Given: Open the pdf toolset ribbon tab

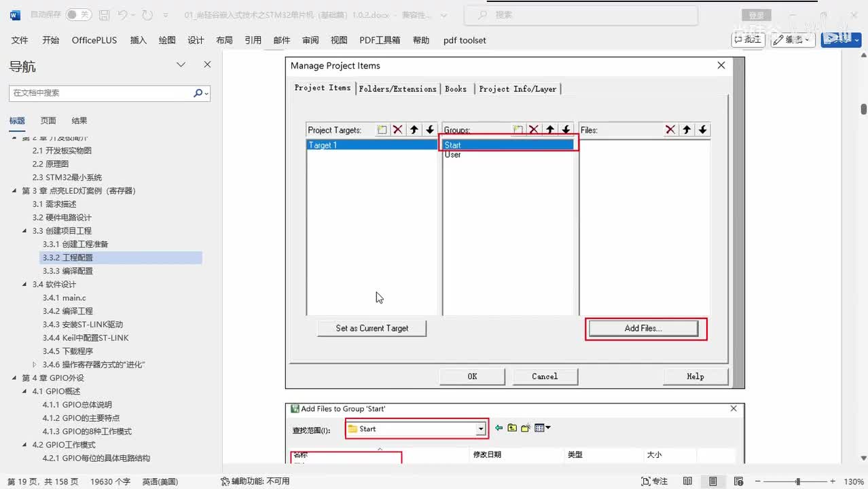Looking at the screenshot, I should (465, 40).
